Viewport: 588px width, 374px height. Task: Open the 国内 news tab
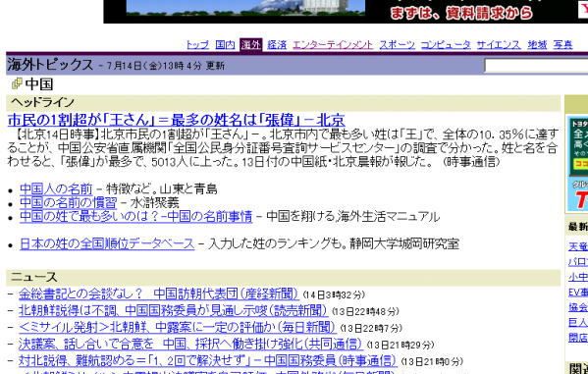225,45
